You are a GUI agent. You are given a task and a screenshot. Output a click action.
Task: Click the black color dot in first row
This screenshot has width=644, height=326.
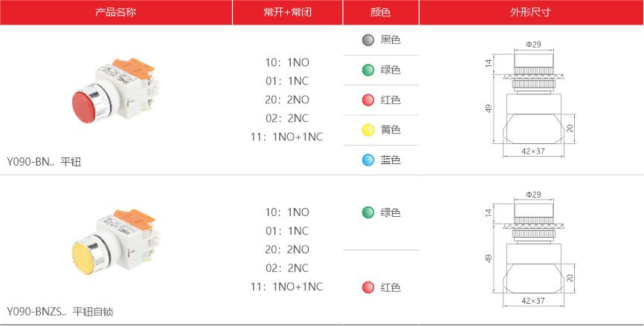[x=368, y=40]
